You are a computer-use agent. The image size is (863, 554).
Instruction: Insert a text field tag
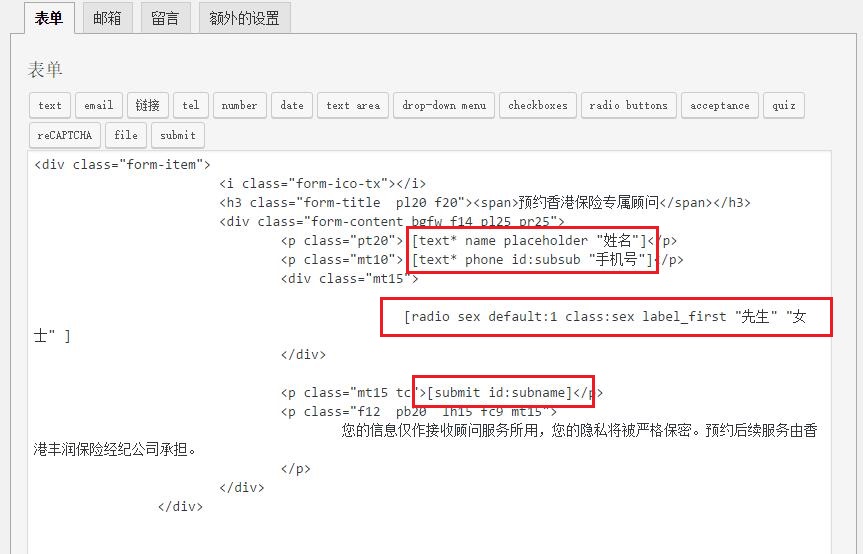[x=50, y=105]
